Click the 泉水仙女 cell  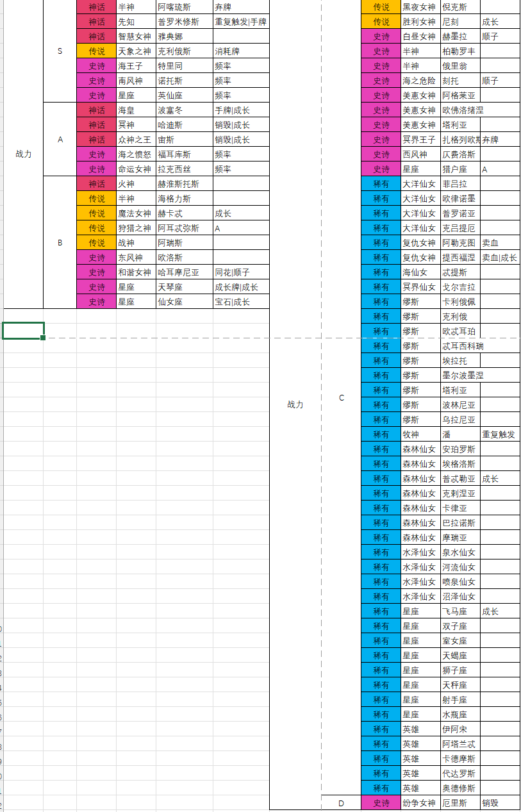(460, 552)
